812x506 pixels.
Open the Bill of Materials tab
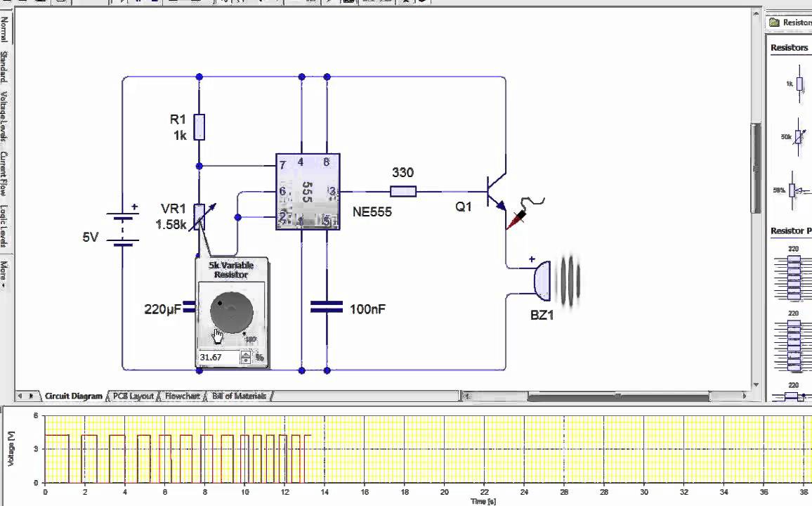click(x=239, y=396)
